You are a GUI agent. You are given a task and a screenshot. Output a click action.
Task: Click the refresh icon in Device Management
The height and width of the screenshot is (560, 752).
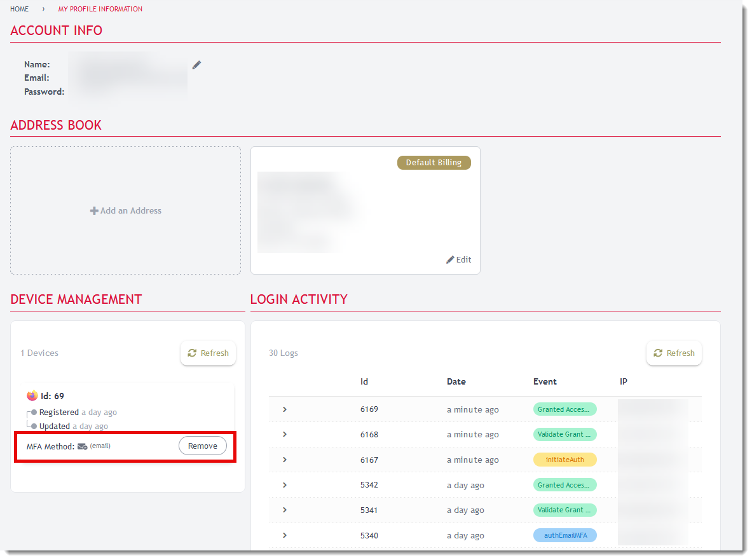tap(193, 353)
